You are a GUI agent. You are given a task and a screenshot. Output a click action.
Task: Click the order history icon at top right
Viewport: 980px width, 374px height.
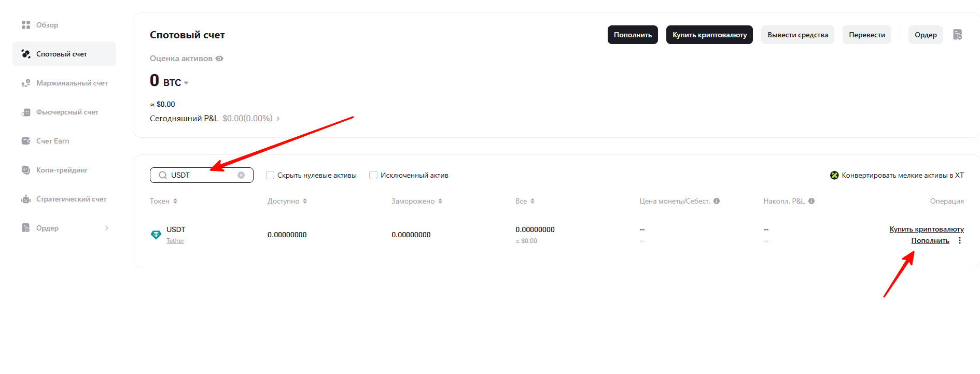[x=957, y=35]
